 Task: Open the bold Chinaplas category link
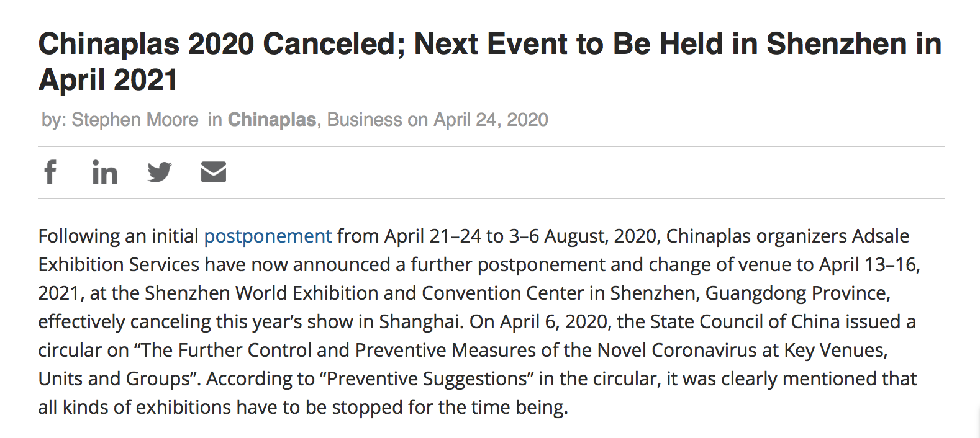[x=272, y=120]
